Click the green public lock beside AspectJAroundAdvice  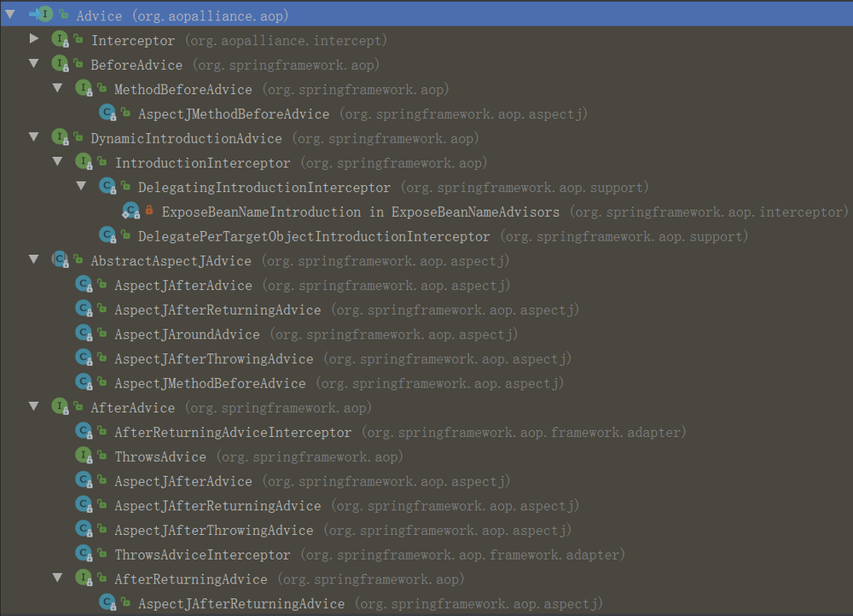click(x=102, y=333)
